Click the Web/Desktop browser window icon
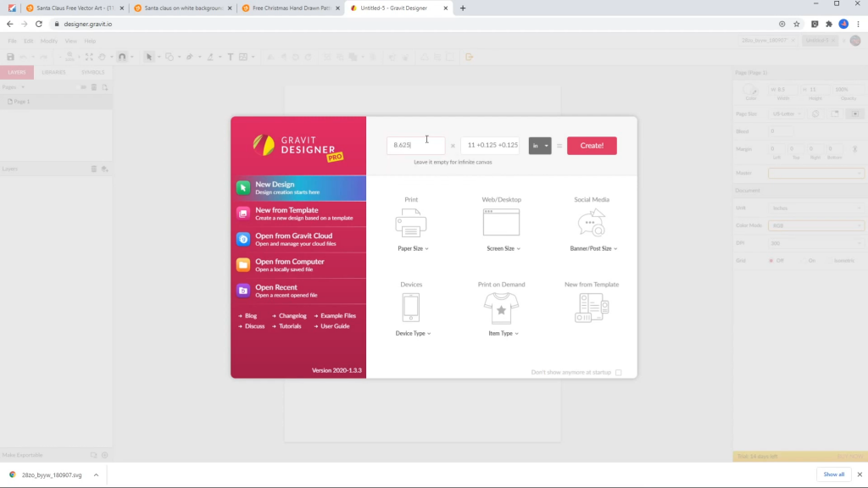This screenshot has width=868, height=488. (500, 223)
